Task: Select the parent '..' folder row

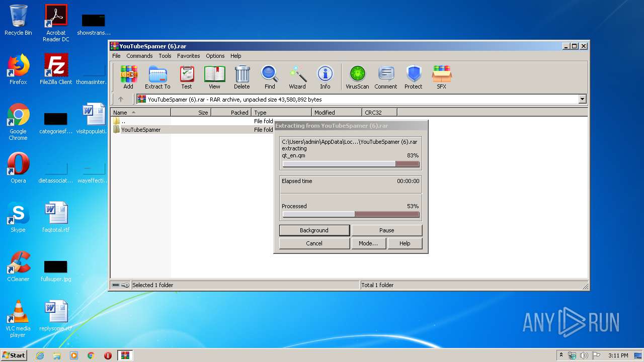Action: pyautogui.click(x=193, y=121)
